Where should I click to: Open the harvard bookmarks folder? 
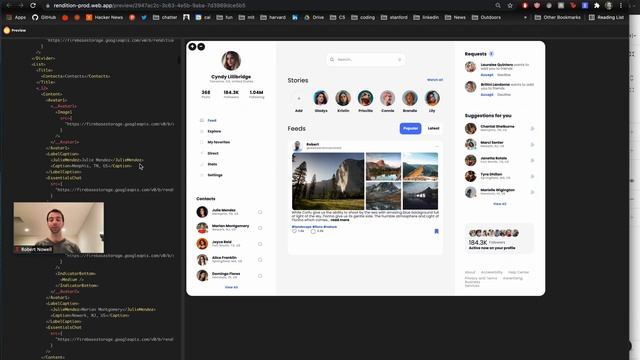[x=273, y=18]
